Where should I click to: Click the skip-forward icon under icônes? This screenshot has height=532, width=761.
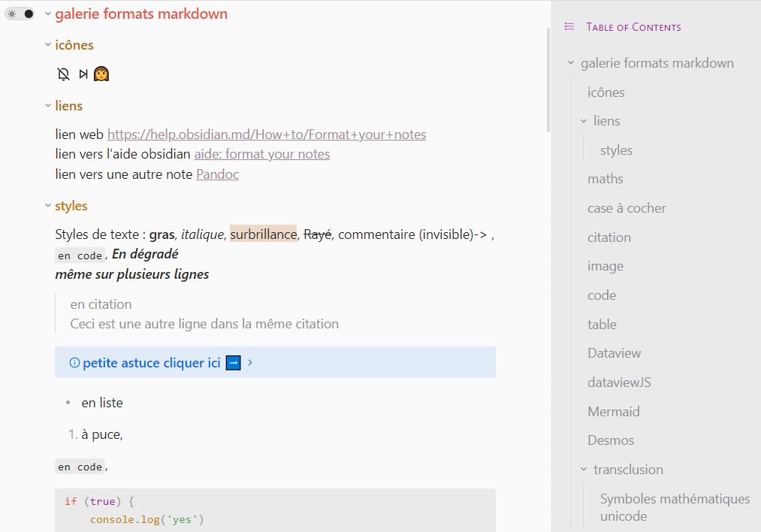83,74
